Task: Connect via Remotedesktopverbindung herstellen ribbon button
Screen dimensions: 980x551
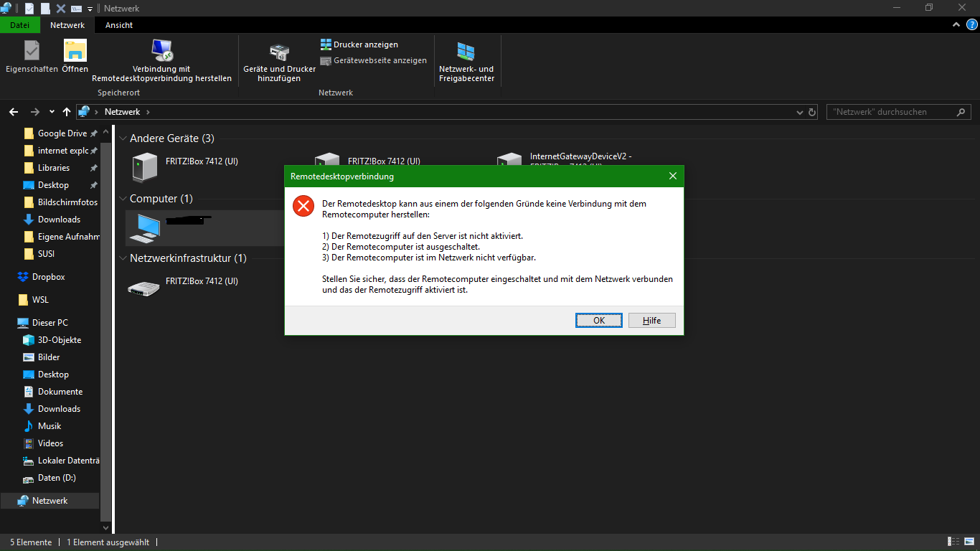Action: (x=162, y=61)
